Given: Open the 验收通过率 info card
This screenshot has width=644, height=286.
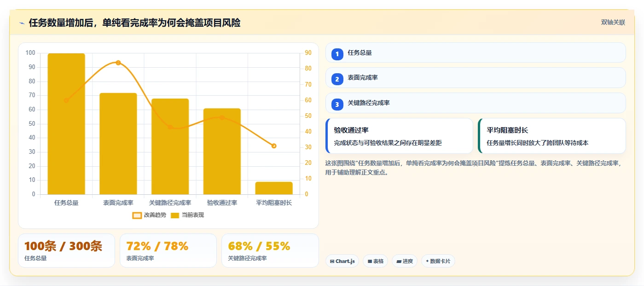Looking at the screenshot, I should point(399,136).
